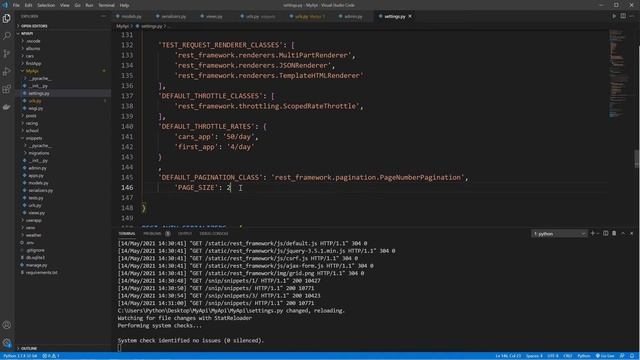
Task: Change the CRLF end of line sequence
Action: 568,356
